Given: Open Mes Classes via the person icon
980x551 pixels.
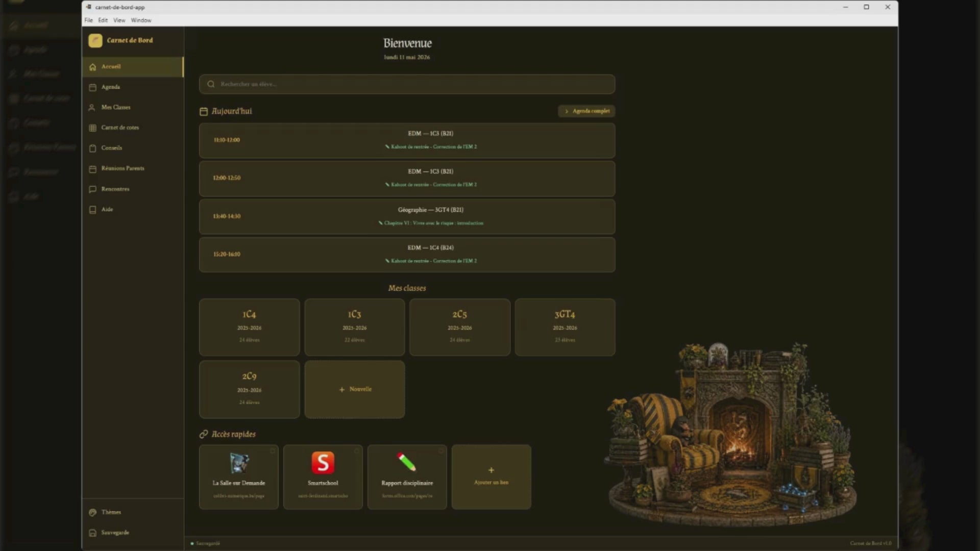Looking at the screenshot, I should [x=92, y=108].
